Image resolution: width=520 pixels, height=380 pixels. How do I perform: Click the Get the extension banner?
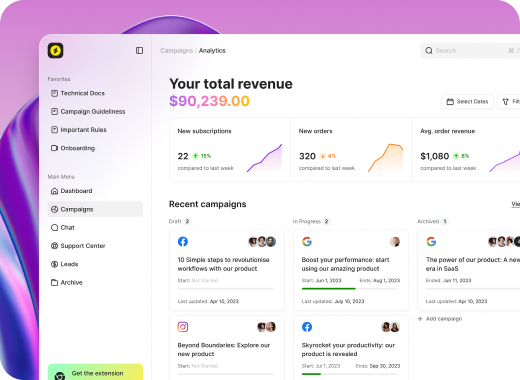pos(95,372)
